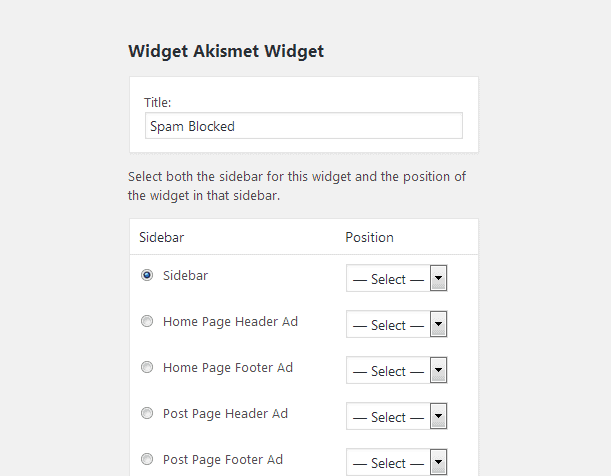Viewport: 611px width, 476px height.
Task: Select the Sidebar radio button
Action: (147, 275)
